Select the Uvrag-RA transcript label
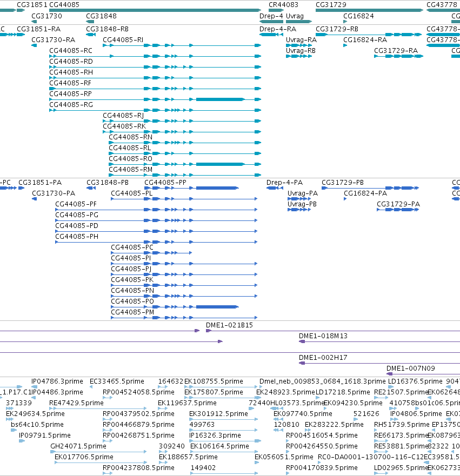The image size is (460, 476). pyautogui.click(x=301, y=40)
